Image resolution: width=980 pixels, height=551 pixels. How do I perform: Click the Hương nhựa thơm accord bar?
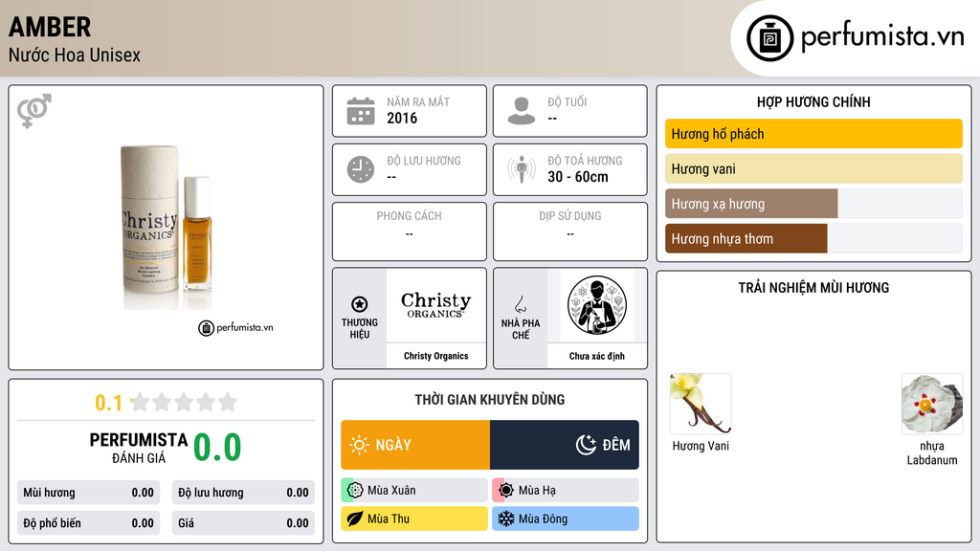813,238
